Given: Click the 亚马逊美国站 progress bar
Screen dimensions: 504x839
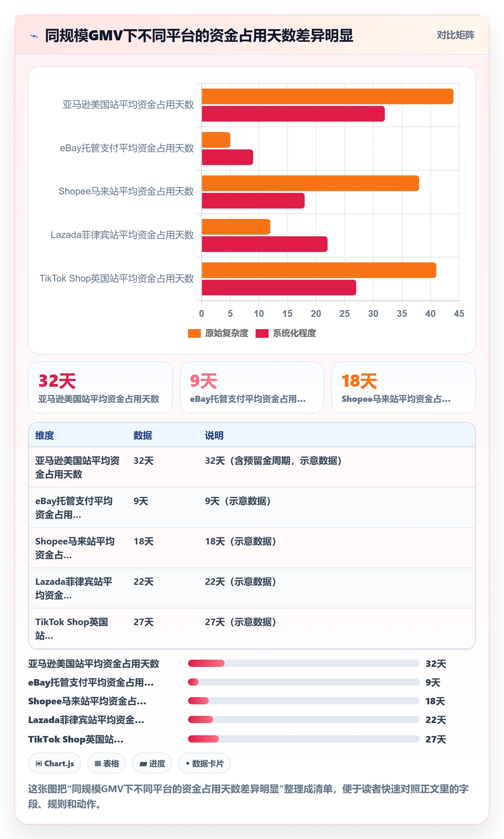Looking at the screenshot, I should click(303, 663).
